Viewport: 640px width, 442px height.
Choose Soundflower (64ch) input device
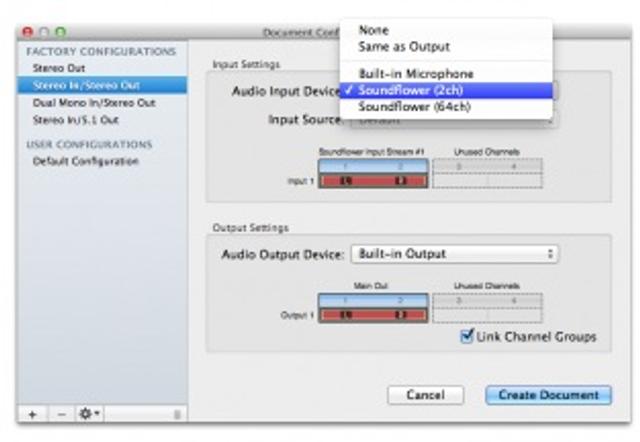pyautogui.click(x=446, y=107)
